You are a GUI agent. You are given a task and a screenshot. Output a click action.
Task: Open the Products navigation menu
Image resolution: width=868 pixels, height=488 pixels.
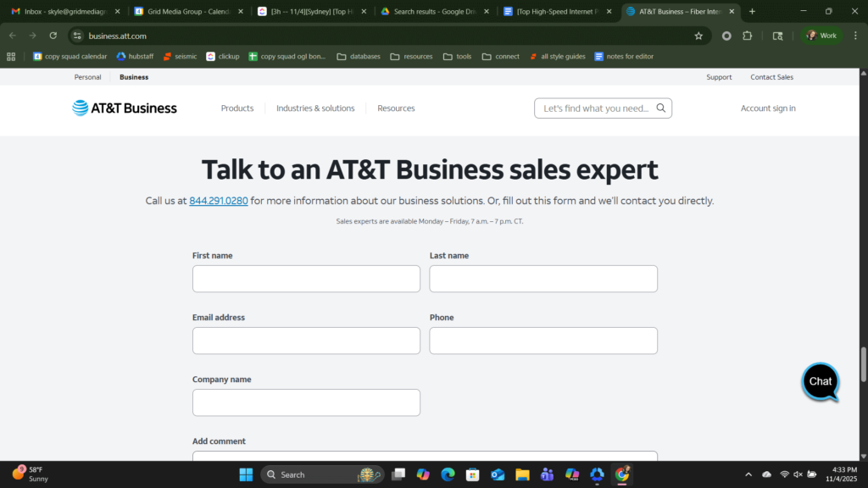pyautogui.click(x=237, y=108)
